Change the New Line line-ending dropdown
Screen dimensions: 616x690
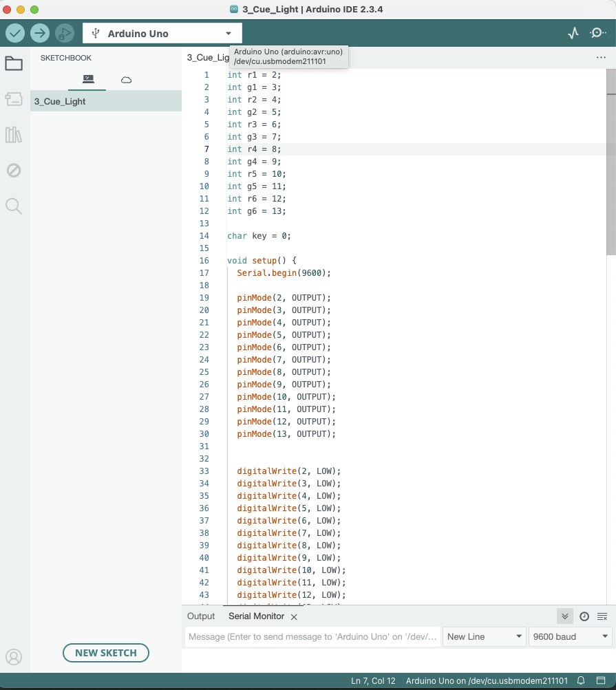coord(484,636)
